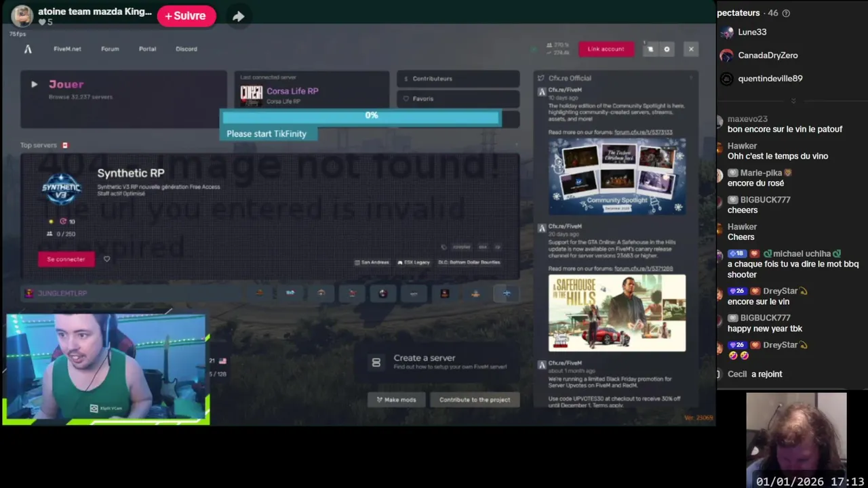Follow the streamer with the Suivre button

186,16
